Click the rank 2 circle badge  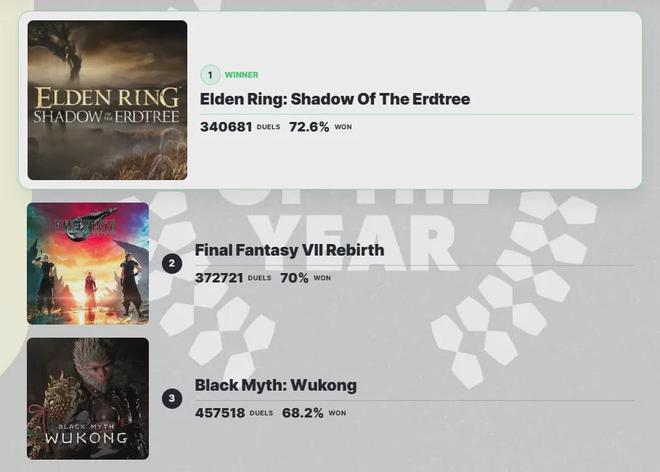point(172,263)
